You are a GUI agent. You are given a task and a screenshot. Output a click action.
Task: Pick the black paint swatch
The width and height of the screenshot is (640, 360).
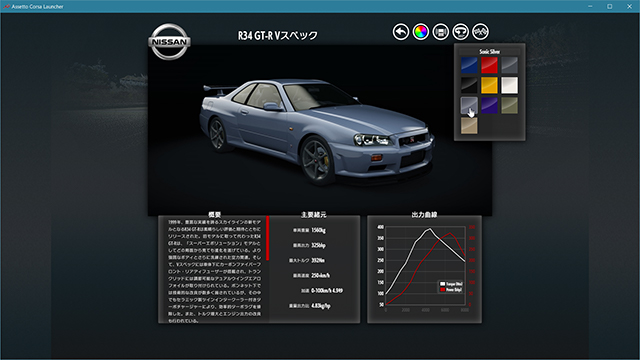coord(469,85)
